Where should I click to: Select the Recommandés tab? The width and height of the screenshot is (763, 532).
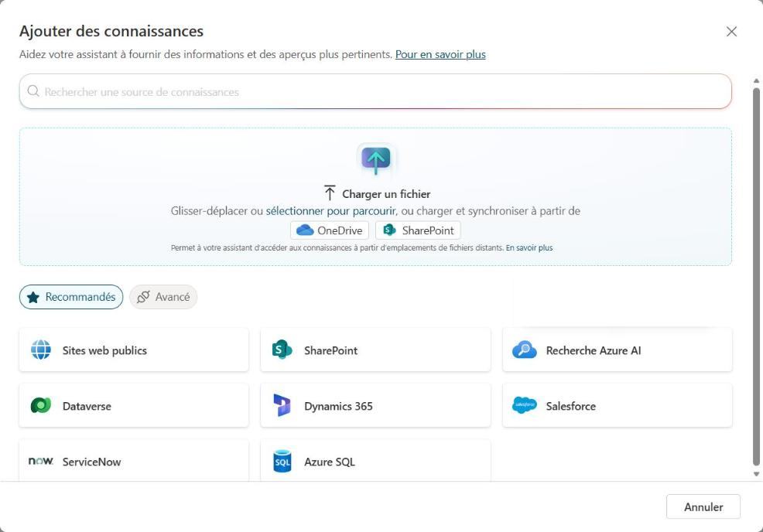pos(71,297)
